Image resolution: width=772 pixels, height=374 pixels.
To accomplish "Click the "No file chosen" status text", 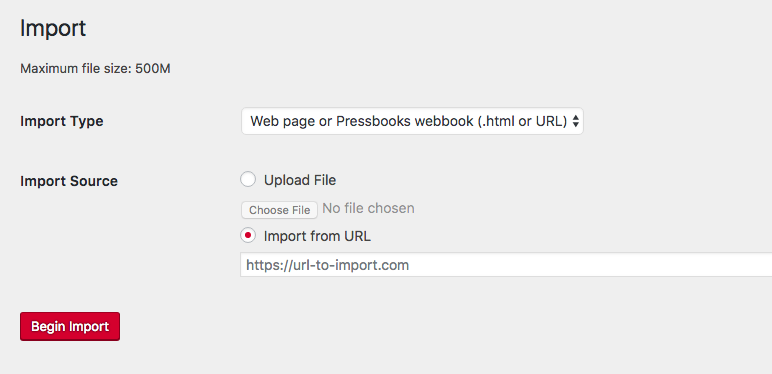I will click(x=368, y=208).
